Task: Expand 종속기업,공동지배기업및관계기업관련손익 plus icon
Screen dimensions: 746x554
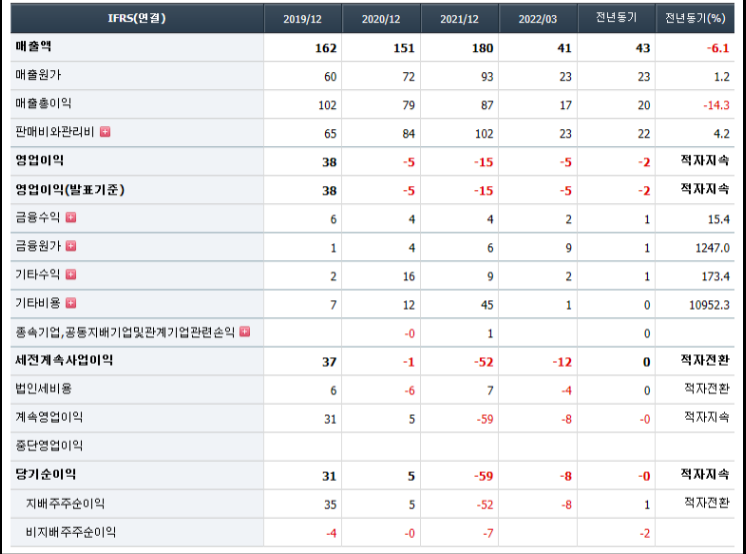Action: coord(245,332)
